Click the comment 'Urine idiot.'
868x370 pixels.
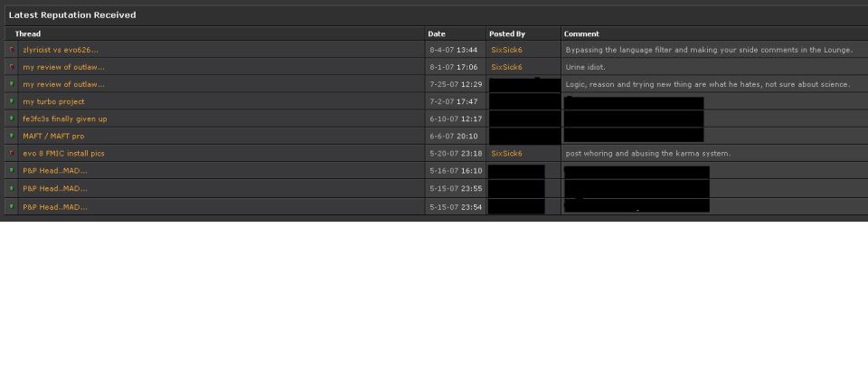click(585, 67)
